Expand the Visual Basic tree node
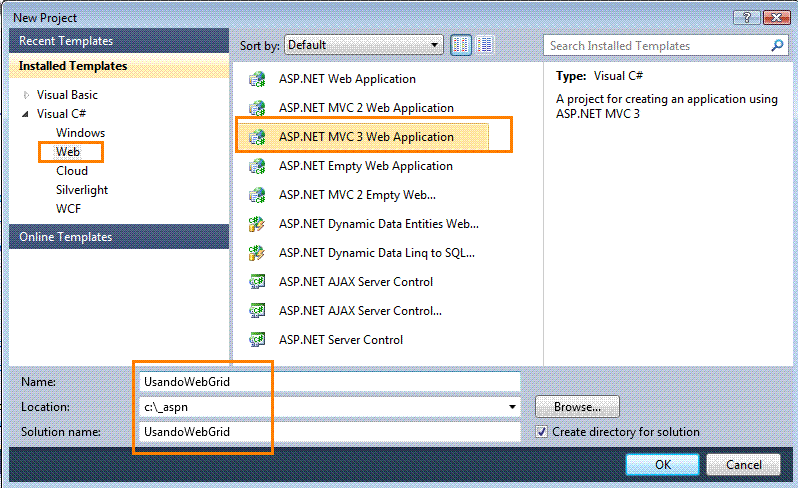This screenshot has width=798, height=488. (x=26, y=95)
